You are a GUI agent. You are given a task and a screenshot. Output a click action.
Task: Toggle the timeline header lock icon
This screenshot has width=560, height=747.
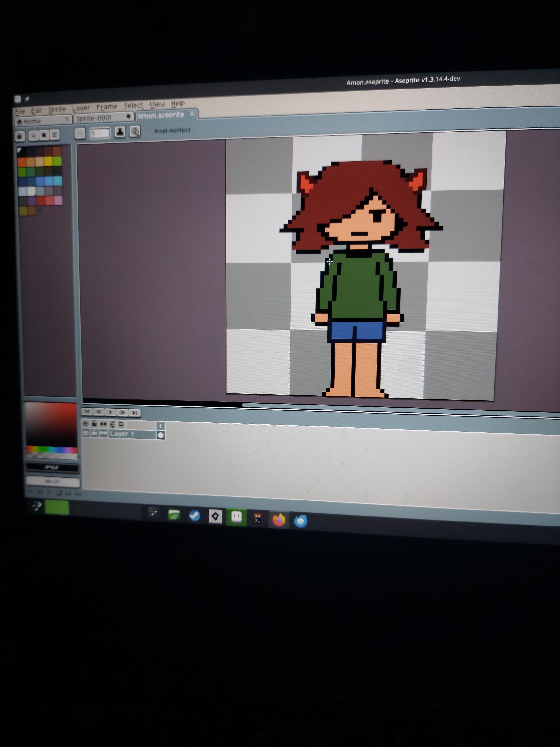[94, 424]
